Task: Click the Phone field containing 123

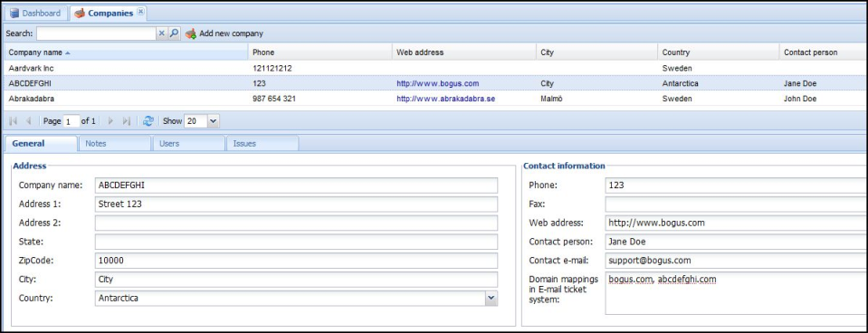Action: coord(736,186)
